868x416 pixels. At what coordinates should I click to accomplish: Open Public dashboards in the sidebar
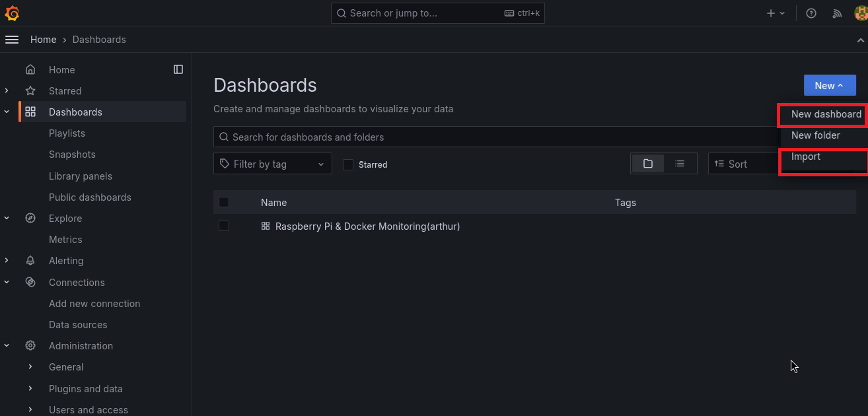(x=90, y=197)
